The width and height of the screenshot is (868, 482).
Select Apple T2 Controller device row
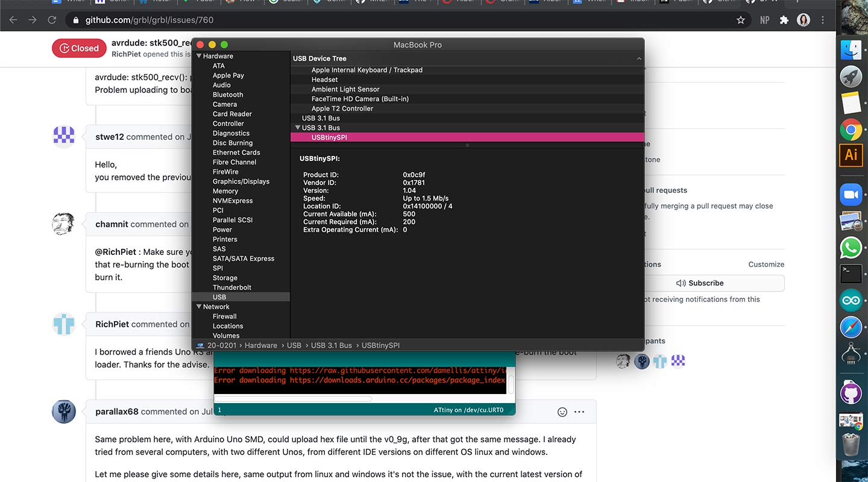pyautogui.click(x=467, y=108)
